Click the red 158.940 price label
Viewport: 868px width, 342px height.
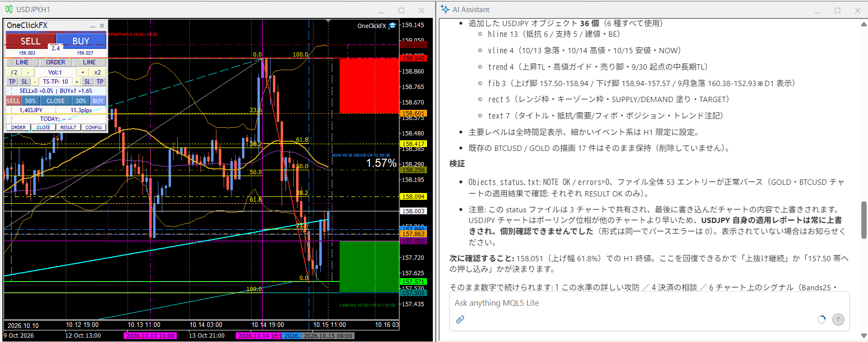[x=413, y=58]
